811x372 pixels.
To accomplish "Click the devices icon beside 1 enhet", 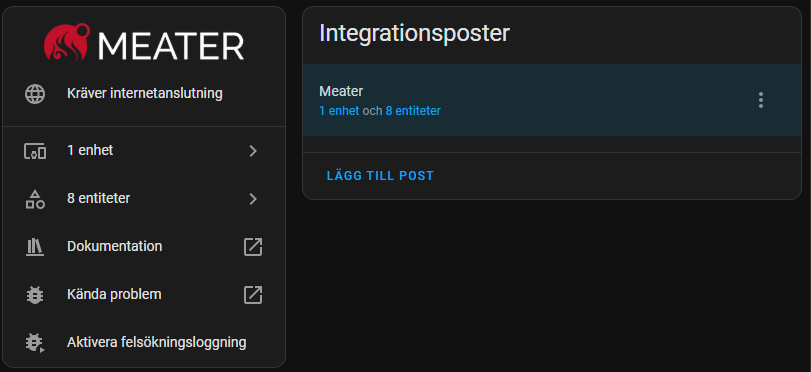I will (x=35, y=151).
